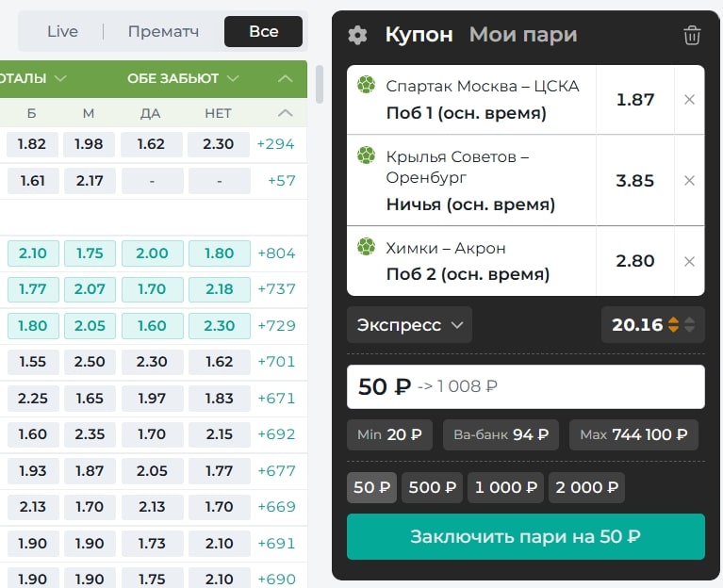Remove Химки – Акрон bet
The width and height of the screenshot is (723, 588).
pos(689,261)
